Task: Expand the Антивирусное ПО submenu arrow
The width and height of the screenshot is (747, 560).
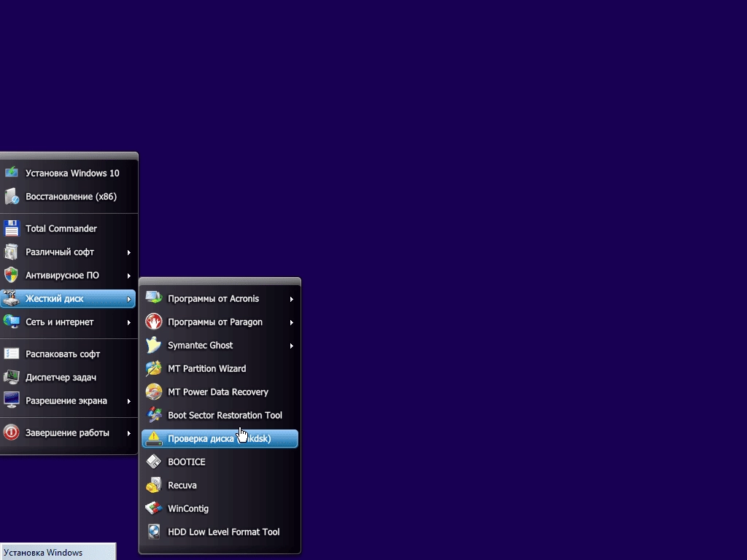Action: point(128,275)
